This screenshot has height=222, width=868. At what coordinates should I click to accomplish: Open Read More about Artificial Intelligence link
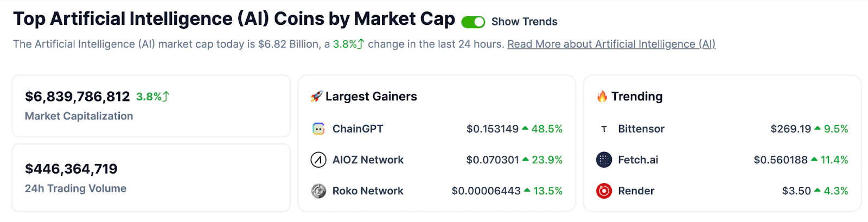[611, 45]
